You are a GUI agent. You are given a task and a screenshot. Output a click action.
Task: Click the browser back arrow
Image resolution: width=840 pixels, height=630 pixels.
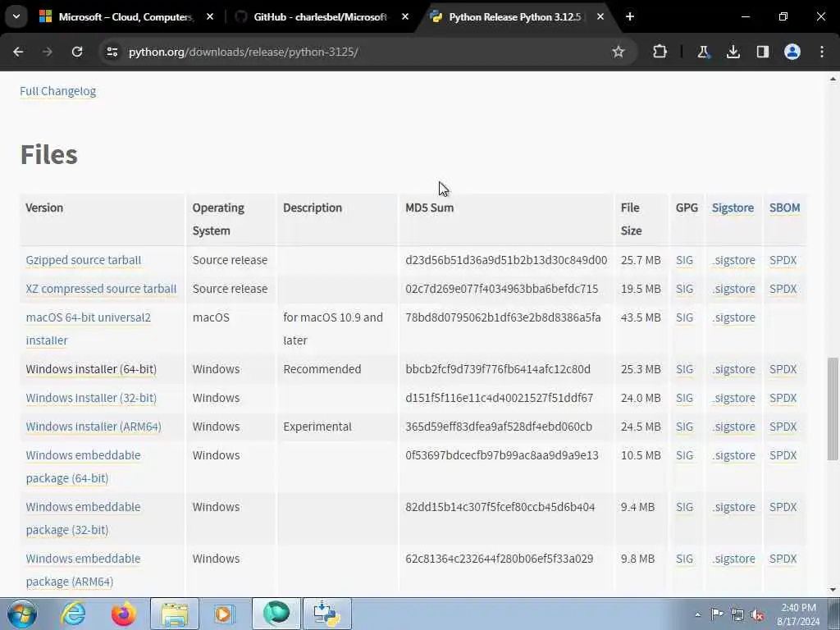pyautogui.click(x=18, y=52)
